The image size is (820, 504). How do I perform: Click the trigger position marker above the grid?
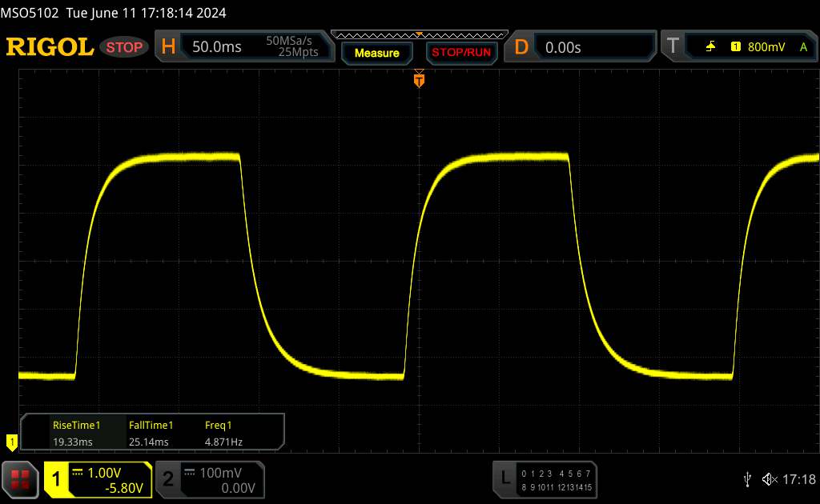pyautogui.click(x=418, y=79)
